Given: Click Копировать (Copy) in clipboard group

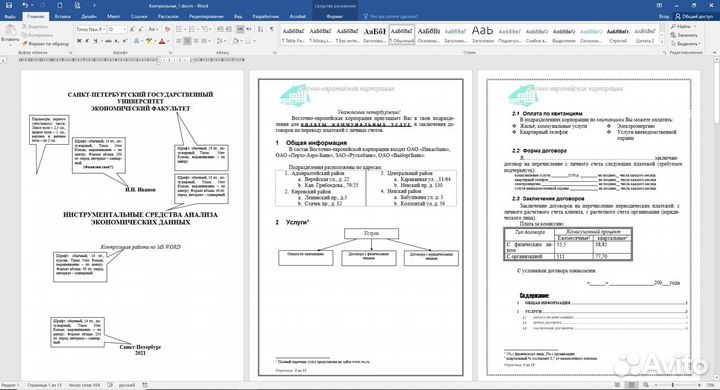Looking at the screenshot, I should 38,35.
